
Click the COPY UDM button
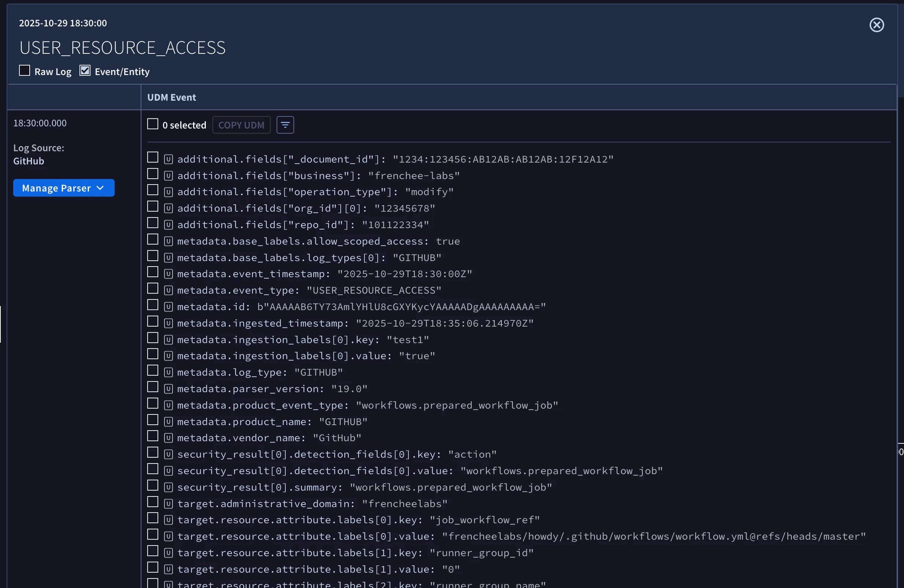click(x=241, y=125)
